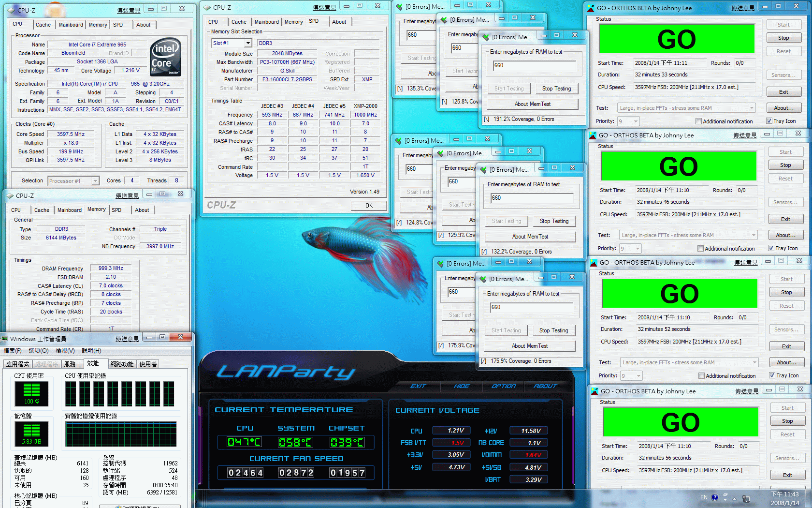The height and width of the screenshot is (508, 812).
Task: Click the Windows Task Manager title bar icon
Action: [x=4, y=339]
